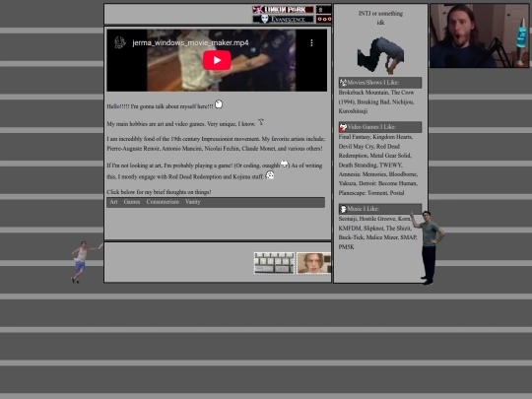Click the "Video Games I Like:" header bar
The image size is (532, 399).
click(380, 127)
